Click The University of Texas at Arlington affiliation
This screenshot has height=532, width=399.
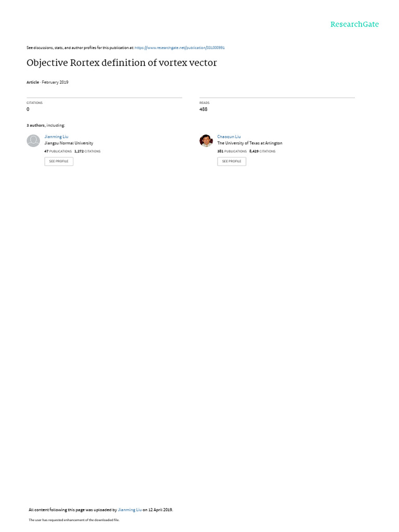pyautogui.click(x=250, y=143)
